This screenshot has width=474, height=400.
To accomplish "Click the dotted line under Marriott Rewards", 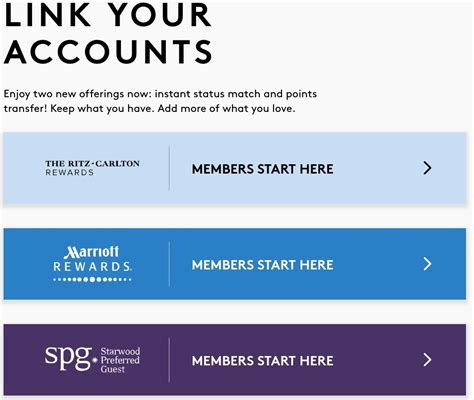I will 92,279.
